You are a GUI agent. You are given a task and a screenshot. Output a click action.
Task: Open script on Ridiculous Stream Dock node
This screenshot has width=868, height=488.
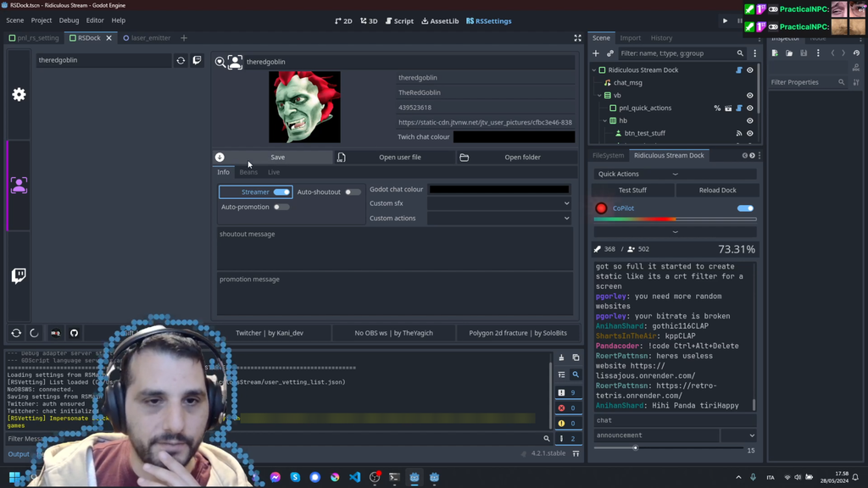tap(739, 70)
